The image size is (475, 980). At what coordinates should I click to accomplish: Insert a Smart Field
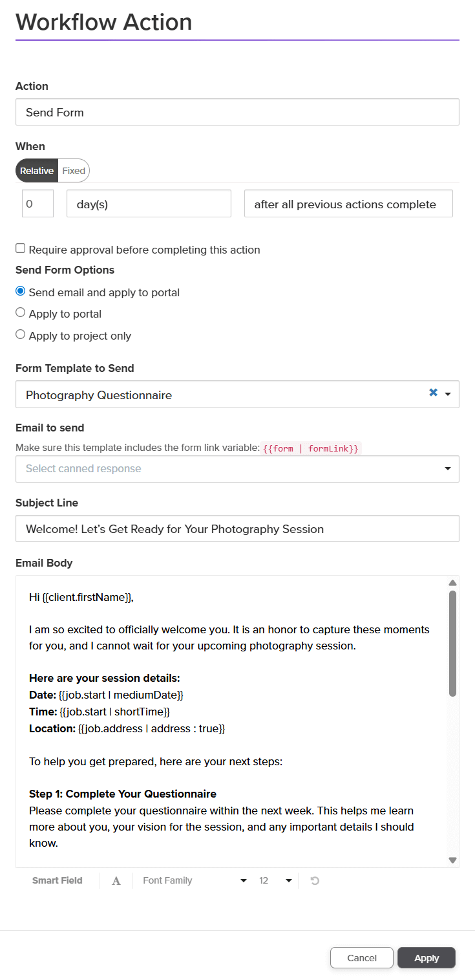58,880
